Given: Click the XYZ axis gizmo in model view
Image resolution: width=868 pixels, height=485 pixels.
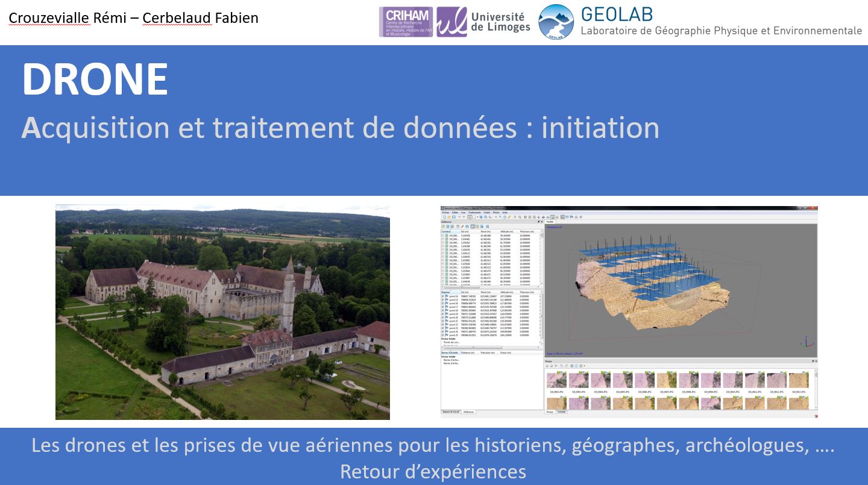Looking at the screenshot, I should click(x=806, y=341).
